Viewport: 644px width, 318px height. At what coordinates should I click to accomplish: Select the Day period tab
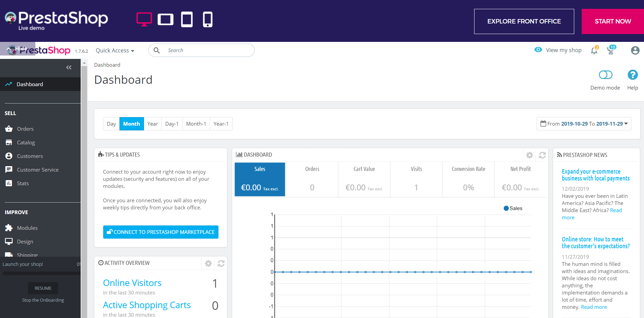(x=111, y=124)
